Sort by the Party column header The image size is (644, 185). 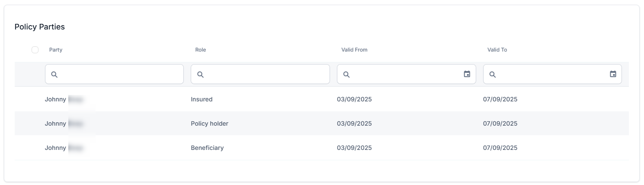[56, 50]
